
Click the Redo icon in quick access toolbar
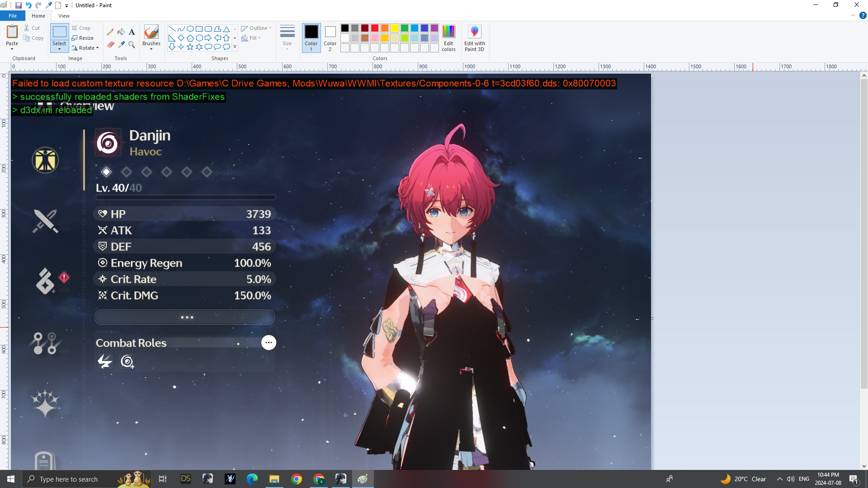[x=38, y=5]
